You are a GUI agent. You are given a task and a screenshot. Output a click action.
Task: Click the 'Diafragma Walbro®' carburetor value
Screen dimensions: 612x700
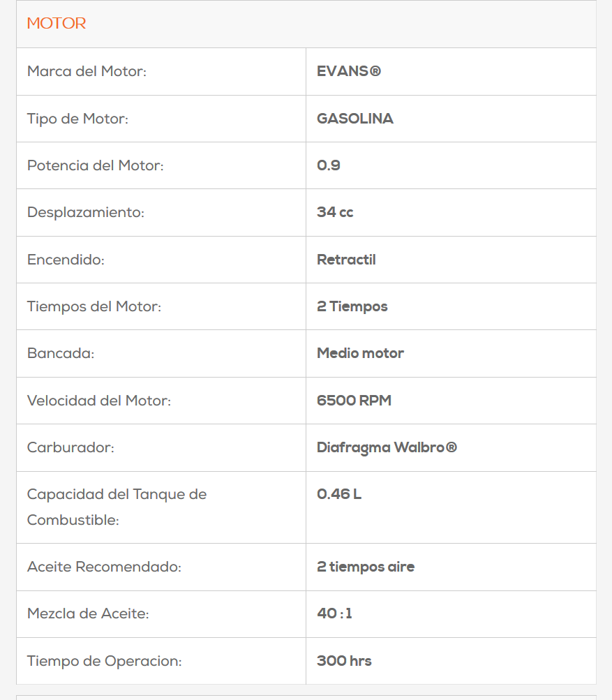click(387, 447)
